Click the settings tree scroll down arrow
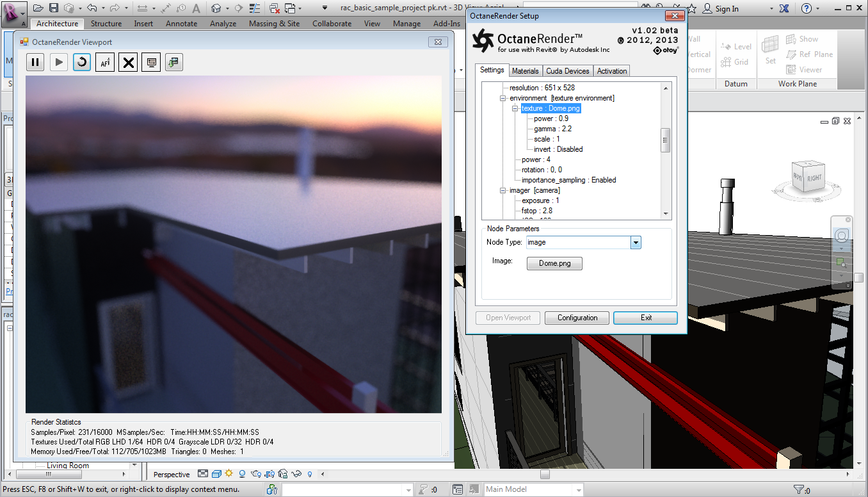 point(666,214)
